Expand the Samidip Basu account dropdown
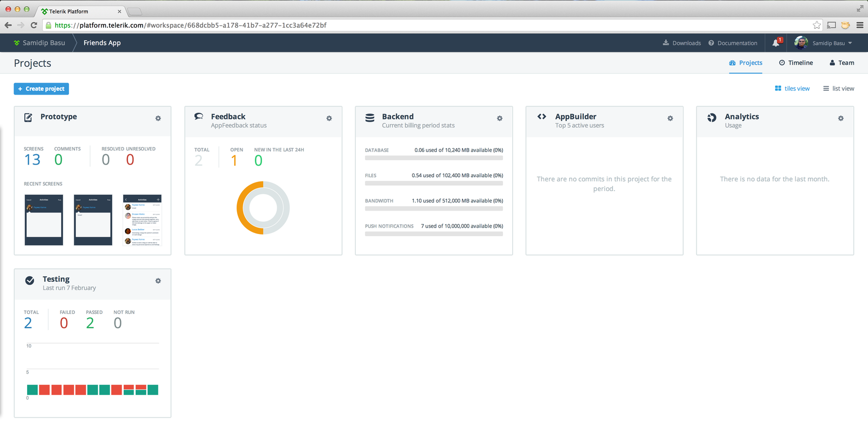The width and height of the screenshot is (868, 429). coord(832,43)
